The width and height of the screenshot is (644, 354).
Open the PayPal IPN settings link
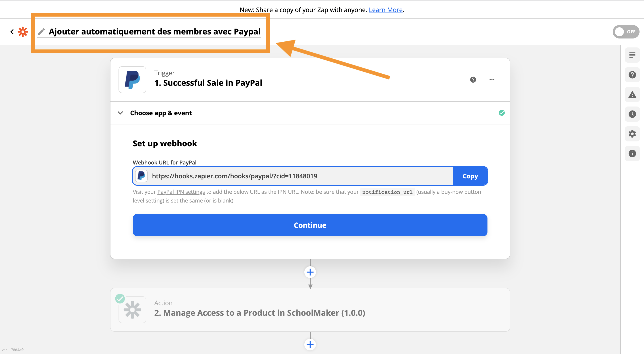181,192
